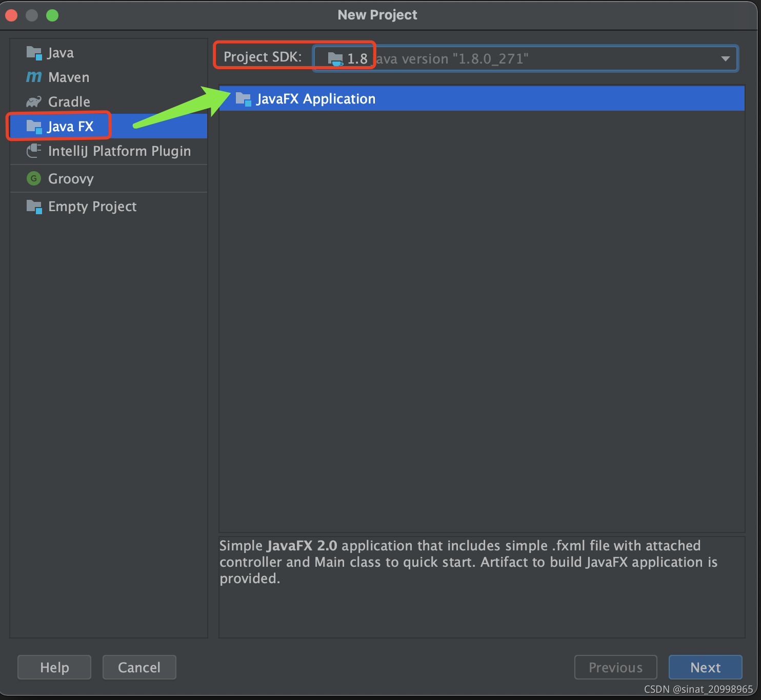Viewport: 761px width, 700px height.
Task: Click the IntelliJ Platform Plugin plug icon
Action: click(x=34, y=151)
